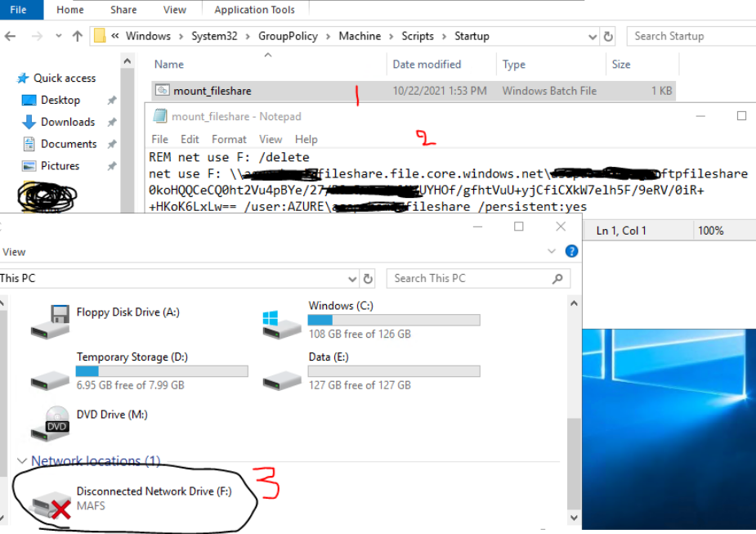Switch to the Home ribbon tab
This screenshot has height=534, width=756.
click(70, 10)
